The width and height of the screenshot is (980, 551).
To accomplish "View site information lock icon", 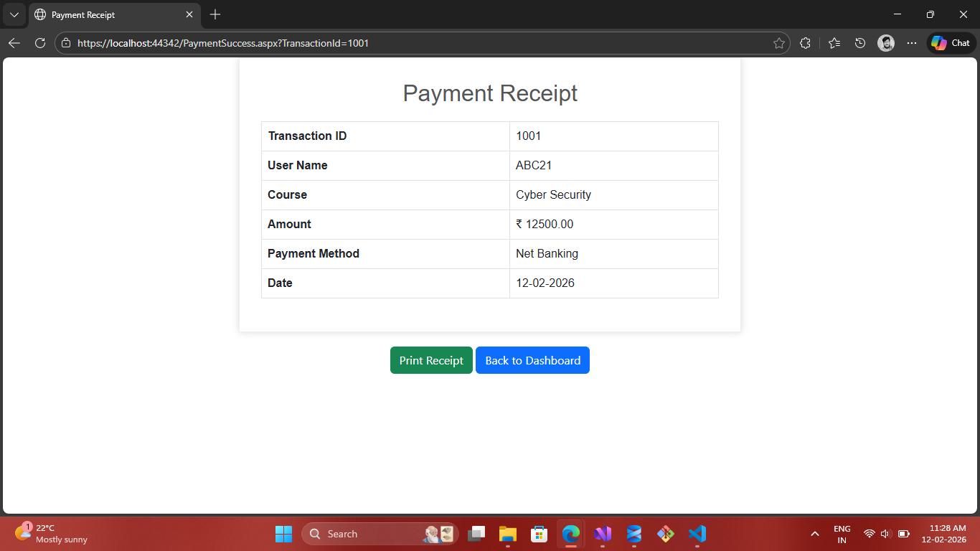I will click(x=66, y=43).
